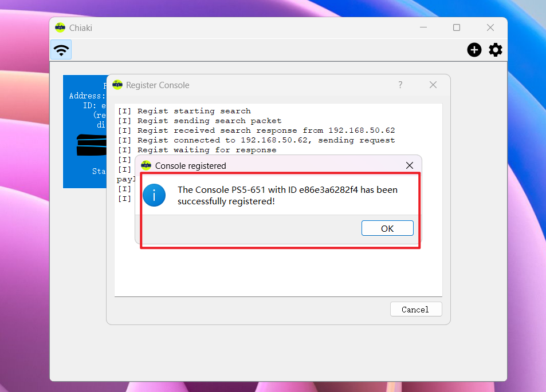This screenshot has height=392, width=546.
Task: Minimize the Chiaki main window
Action: 423,27
